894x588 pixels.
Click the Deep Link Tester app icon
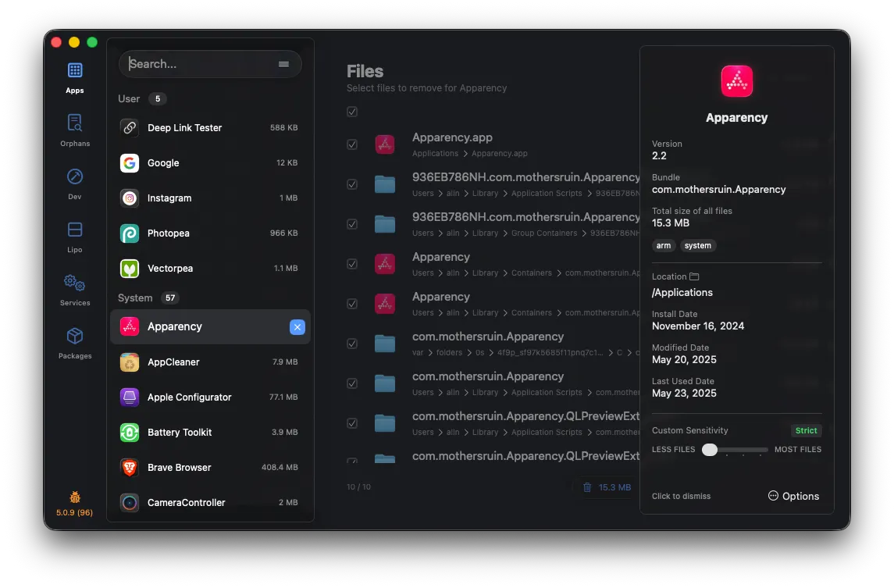pyautogui.click(x=130, y=128)
